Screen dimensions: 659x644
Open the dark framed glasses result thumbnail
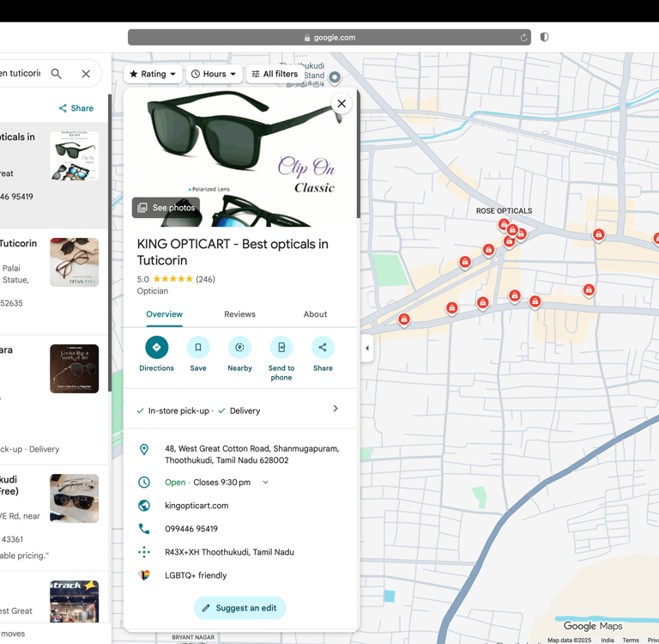[75, 369]
